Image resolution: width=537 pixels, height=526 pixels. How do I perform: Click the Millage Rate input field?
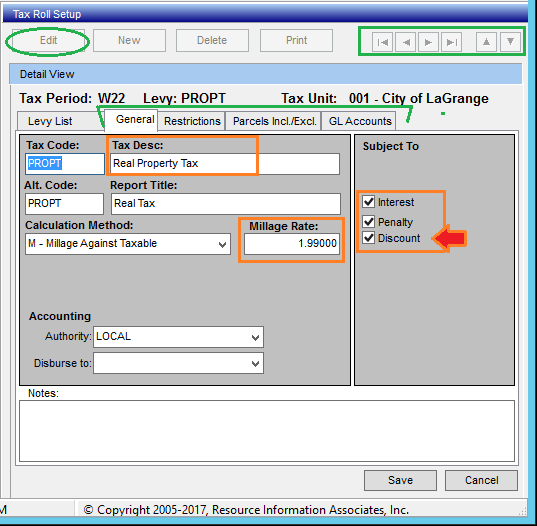click(x=292, y=244)
